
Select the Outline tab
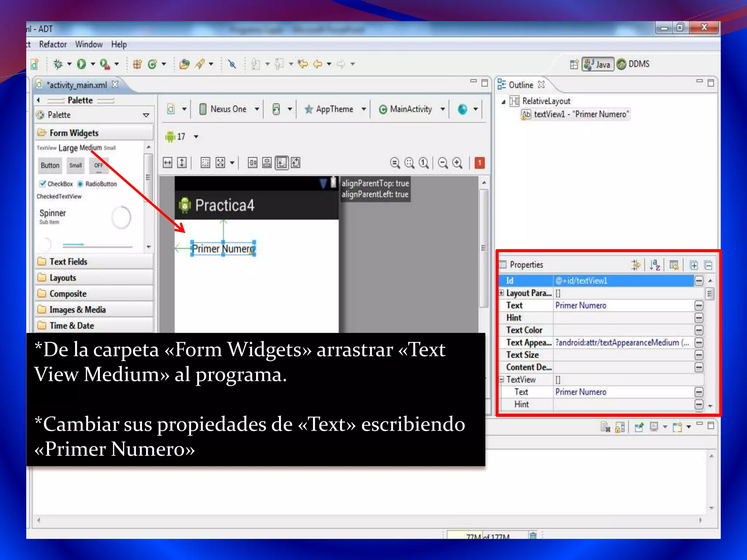[520, 85]
